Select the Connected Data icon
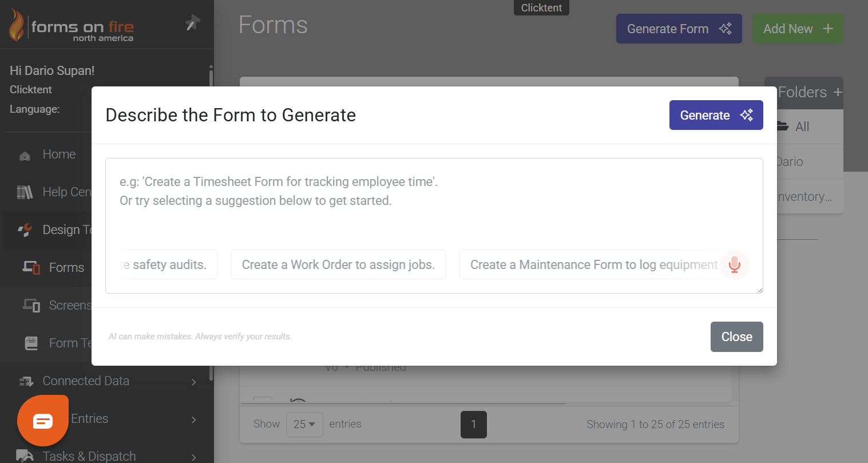Viewport: 868px width, 463px height. 25,381
